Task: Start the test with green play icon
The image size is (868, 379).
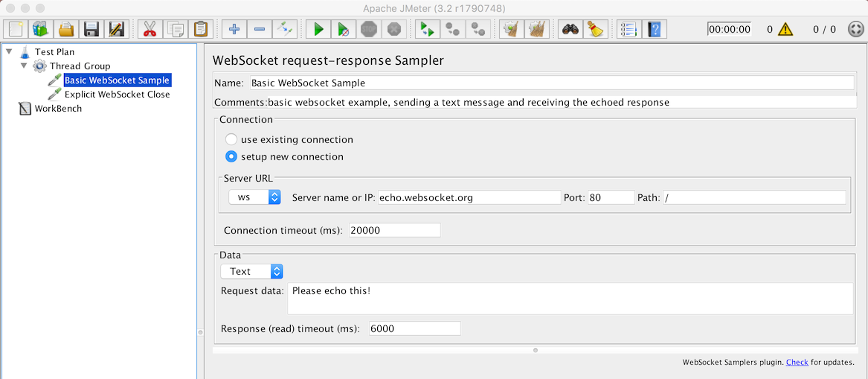Action: coord(318,29)
